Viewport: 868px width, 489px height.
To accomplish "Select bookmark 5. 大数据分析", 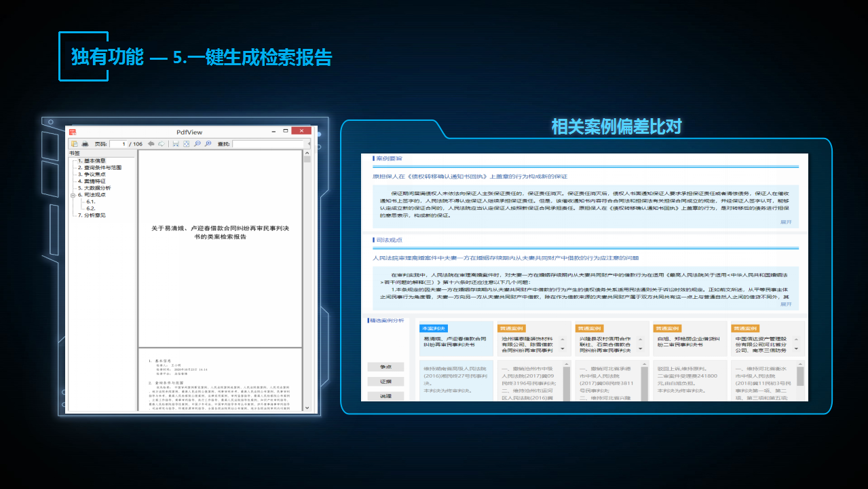I will pyautogui.click(x=94, y=188).
